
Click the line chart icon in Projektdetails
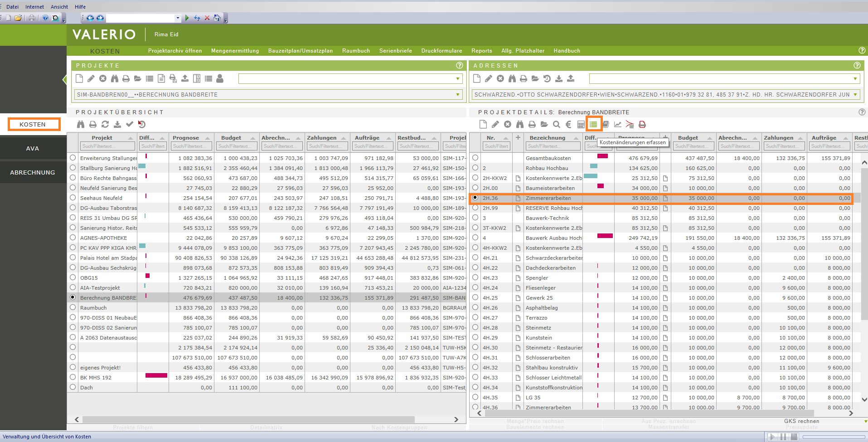[x=617, y=124]
